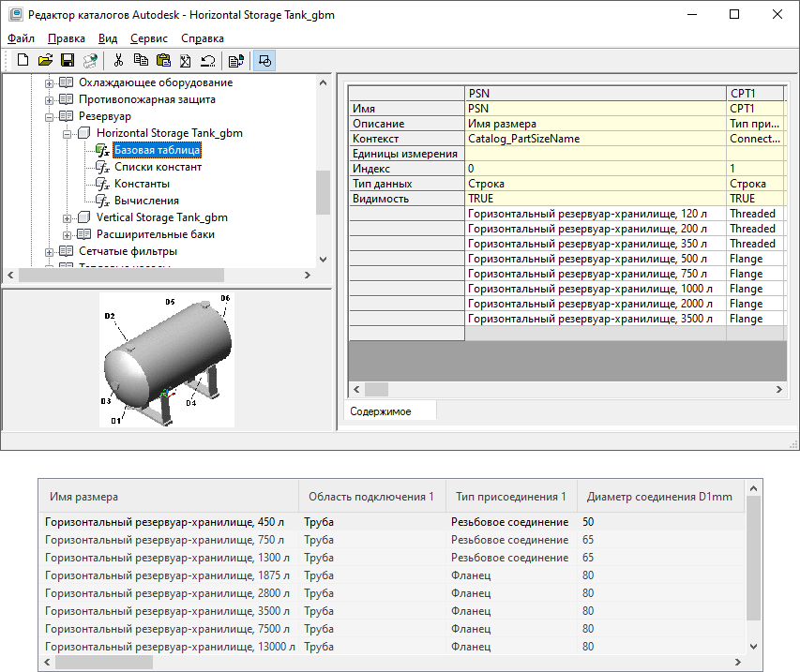This screenshot has height=672, width=800.
Task: Collapse the Резервуар chapter
Action: pyautogui.click(x=49, y=117)
